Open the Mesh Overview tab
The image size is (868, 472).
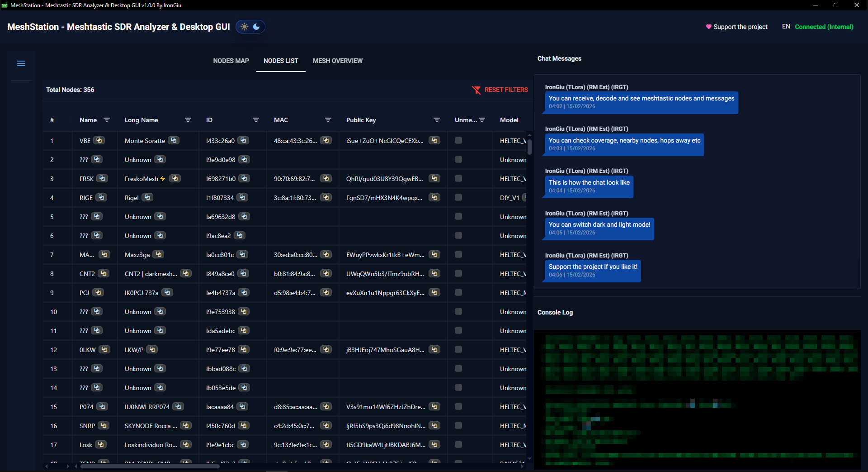click(338, 61)
